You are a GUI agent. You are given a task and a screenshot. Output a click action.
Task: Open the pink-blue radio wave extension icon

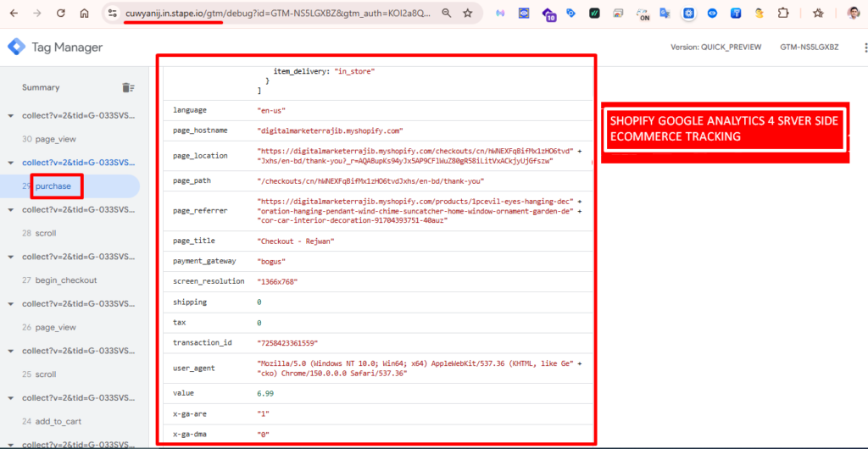(500, 14)
